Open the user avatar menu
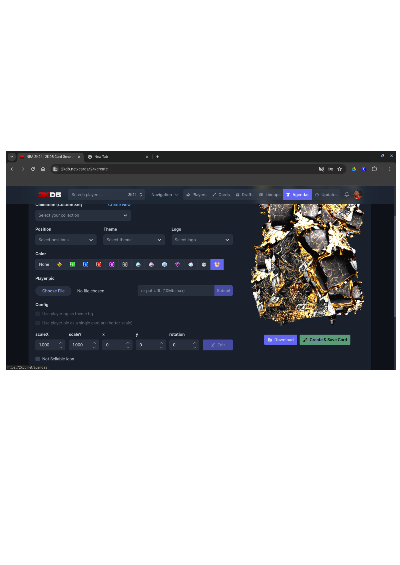 [357, 195]
